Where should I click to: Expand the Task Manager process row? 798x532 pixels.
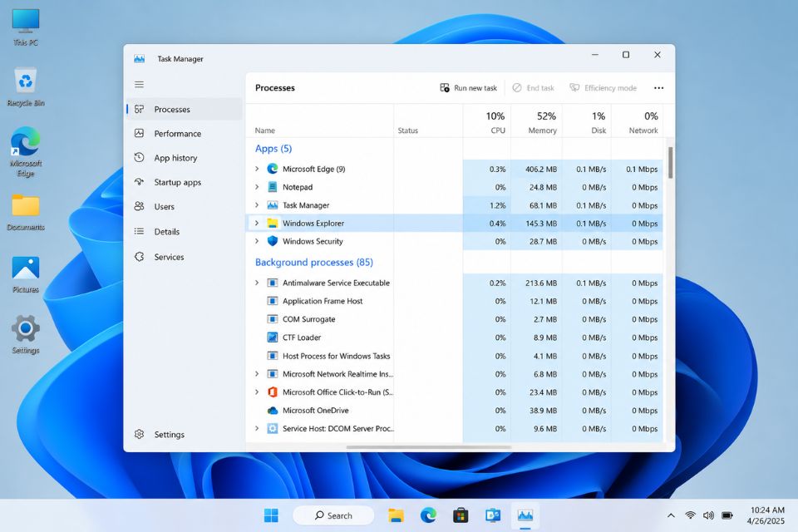click(x=257, y=205)
